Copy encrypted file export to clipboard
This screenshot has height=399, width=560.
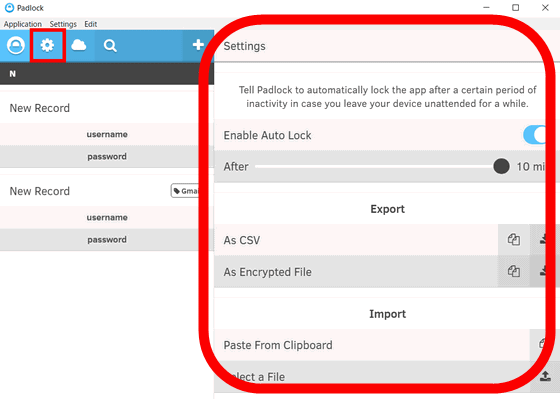[x=514, y=271]
